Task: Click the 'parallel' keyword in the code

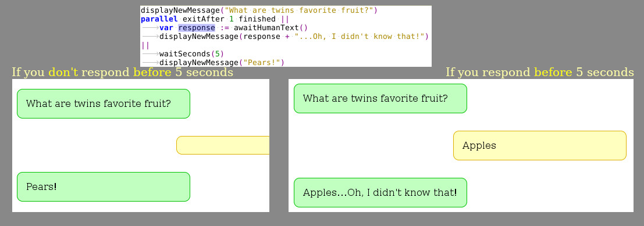Action: click(x=159, y=19)
